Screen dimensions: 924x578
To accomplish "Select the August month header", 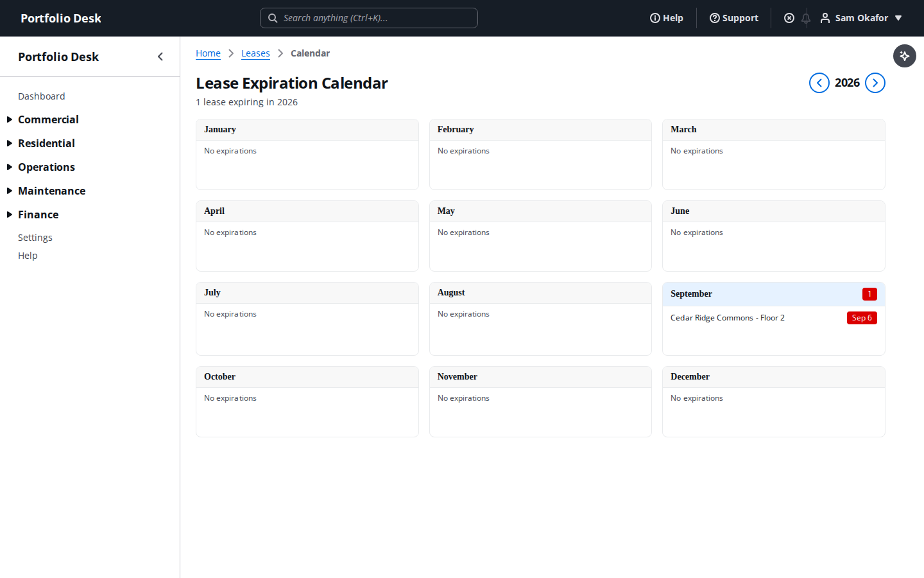I will (540, 293).
